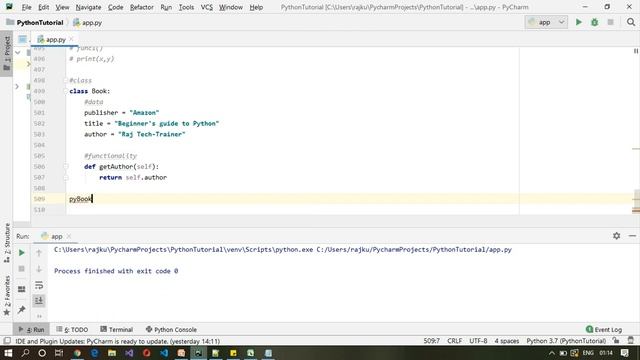Open the Edit menu
This screenshot has height=360, width=640.
(43, 7)
